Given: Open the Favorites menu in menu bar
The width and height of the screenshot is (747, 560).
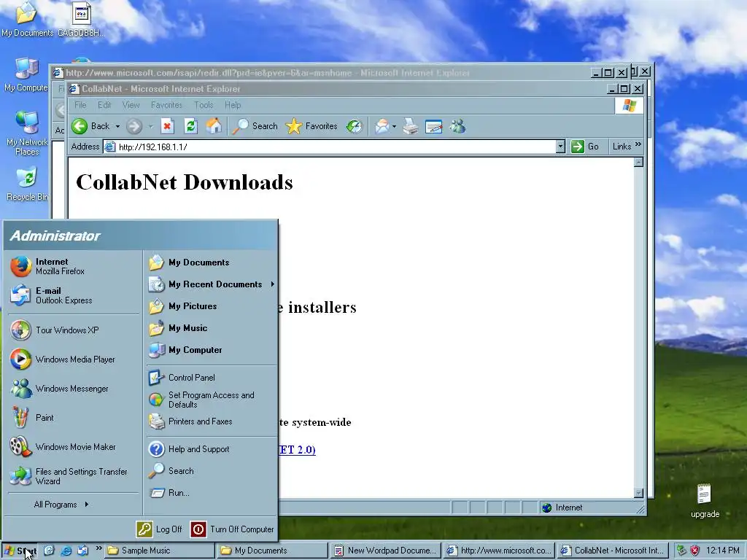Looking at the screenshot, I should click(x=166, y=105).
